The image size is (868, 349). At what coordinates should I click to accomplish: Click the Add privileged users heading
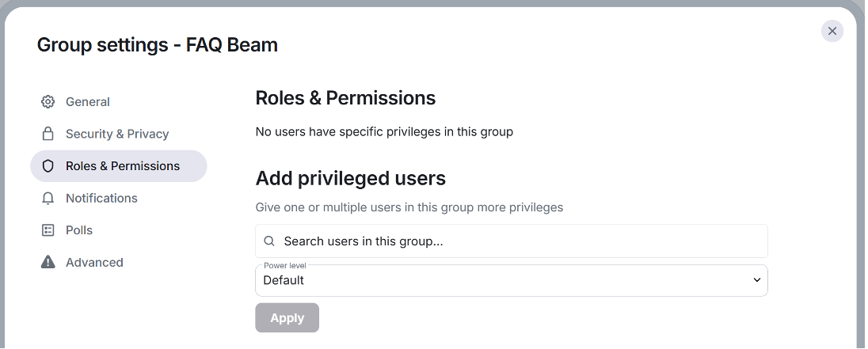(x=351, y=179)
